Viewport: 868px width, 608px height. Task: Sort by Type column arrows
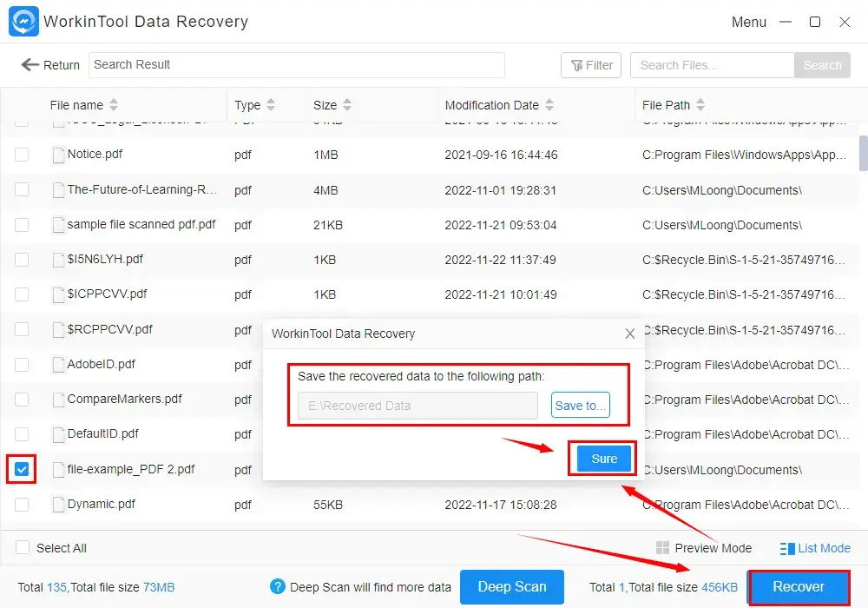click(x=271, y=104)
